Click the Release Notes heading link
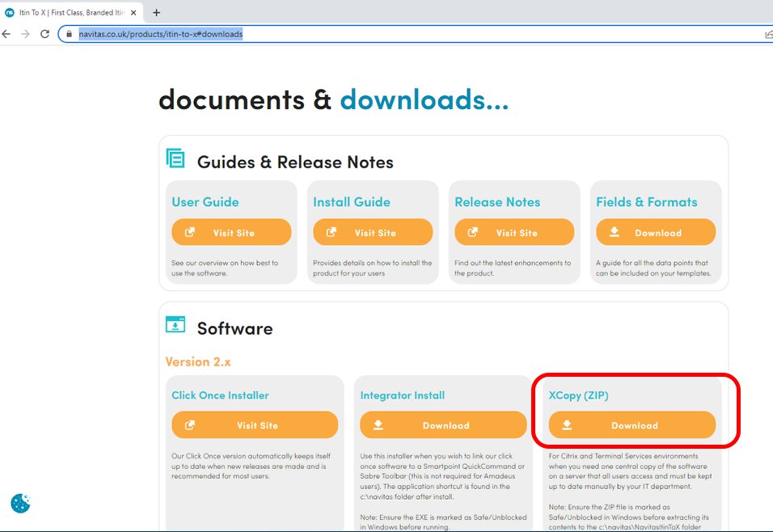This screenshot has width=773, height=532. tap(497, 202)
